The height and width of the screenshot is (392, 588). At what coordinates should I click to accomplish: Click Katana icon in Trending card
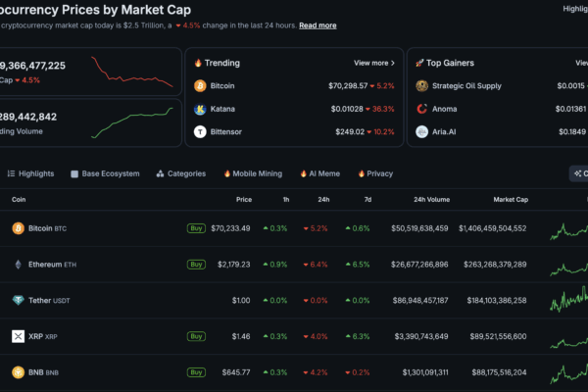pos(201,109)
